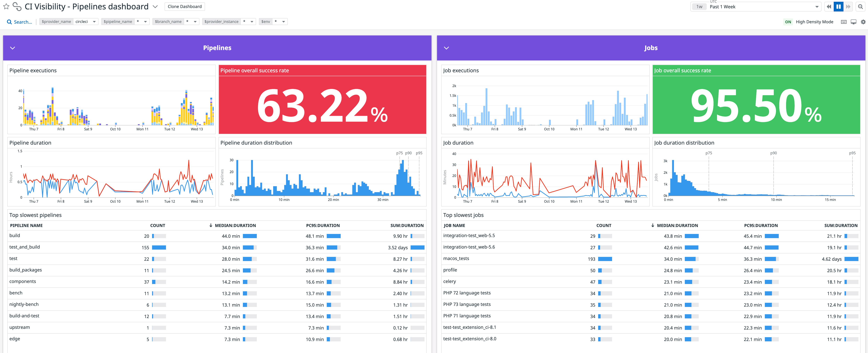
Task: Rewind the time range with the back arrows
Action: click(x=829, y=6)
